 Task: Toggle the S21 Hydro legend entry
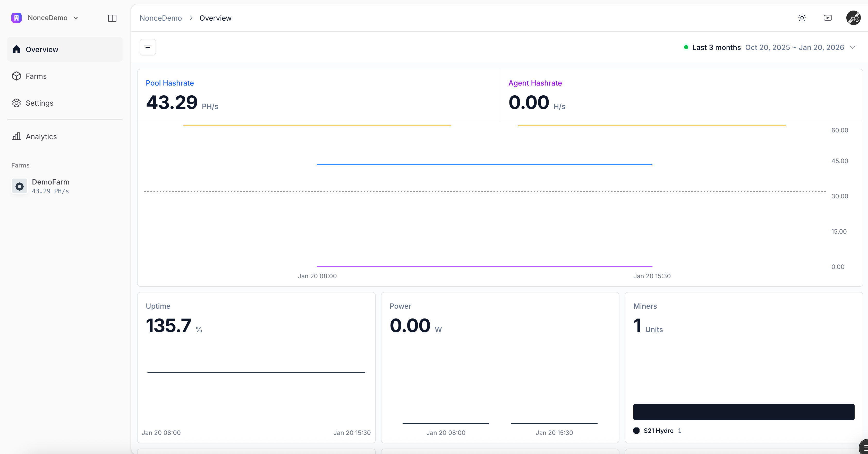(x=657, y=431)
